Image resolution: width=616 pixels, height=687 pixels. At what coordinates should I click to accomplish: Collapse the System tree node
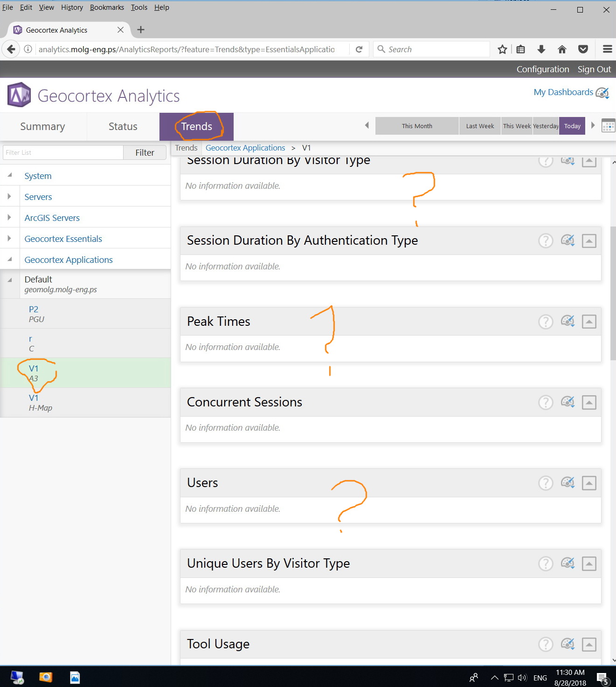point(9,175)
